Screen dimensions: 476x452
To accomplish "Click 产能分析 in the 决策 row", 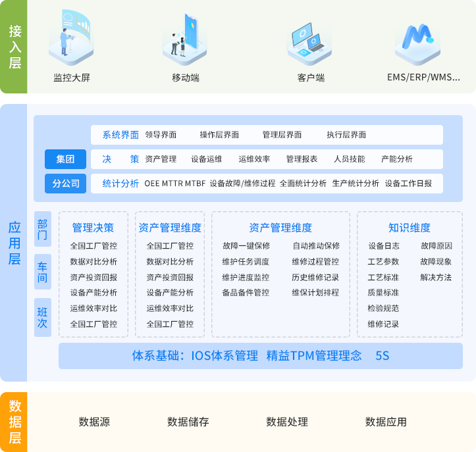I will click(397, 159).
